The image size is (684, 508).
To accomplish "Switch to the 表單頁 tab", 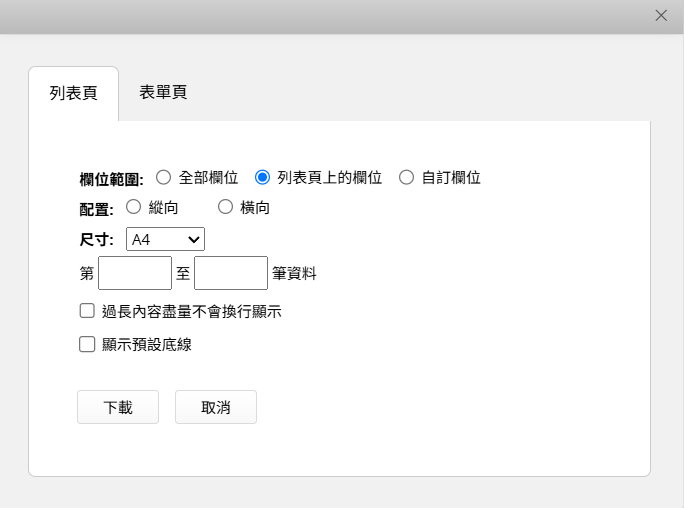I will (163, 93).
